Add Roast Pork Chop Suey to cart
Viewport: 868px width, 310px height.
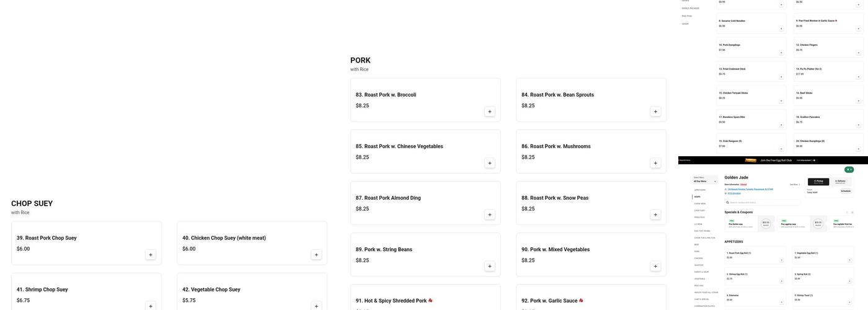[150, 255]
